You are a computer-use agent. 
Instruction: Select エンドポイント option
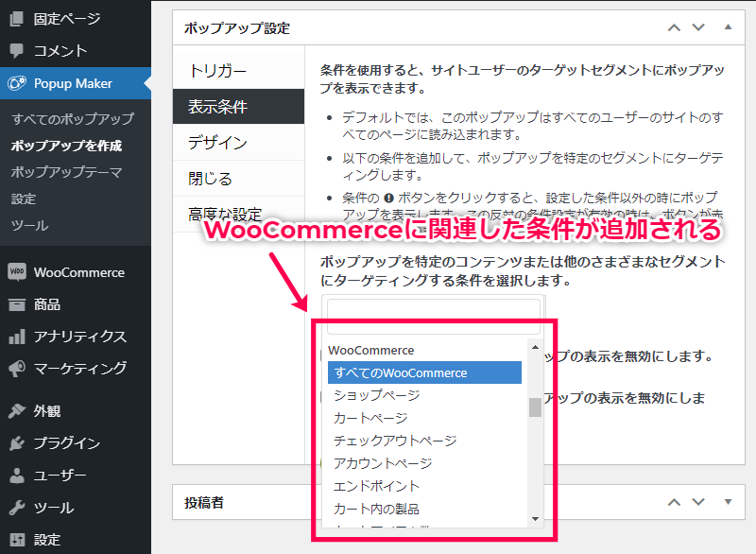point(424,486)
